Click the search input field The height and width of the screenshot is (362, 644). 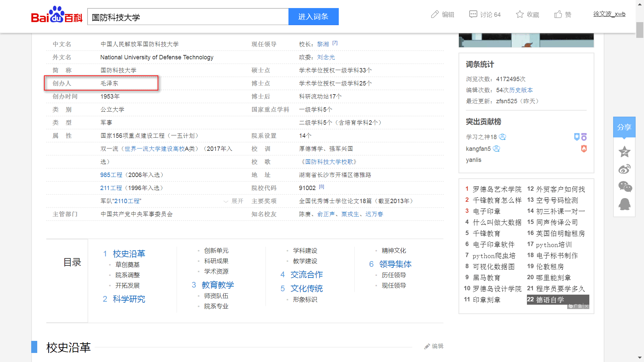tap(188, 17)
